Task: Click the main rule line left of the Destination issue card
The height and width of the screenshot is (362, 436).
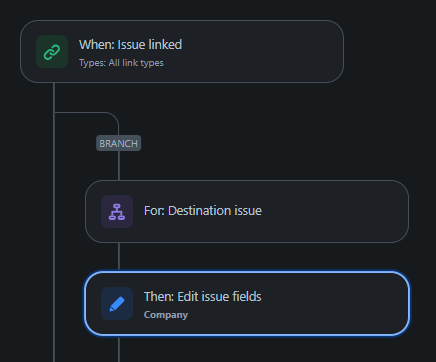Action: point(54,212)
